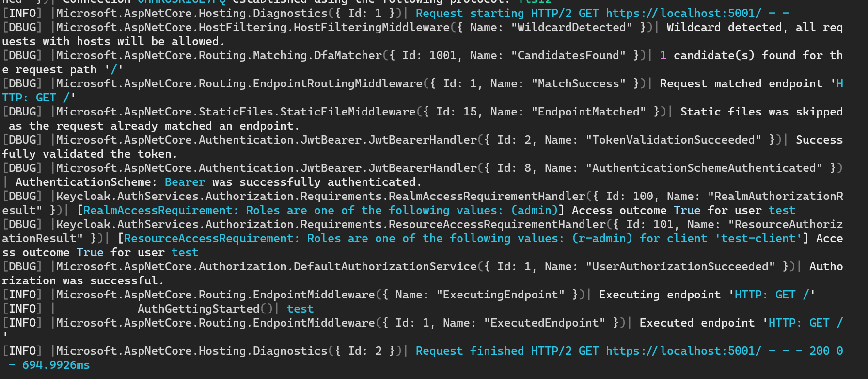
Task: Click the https://localhost:5001/ URL in first line
Action: coord(684,13)
